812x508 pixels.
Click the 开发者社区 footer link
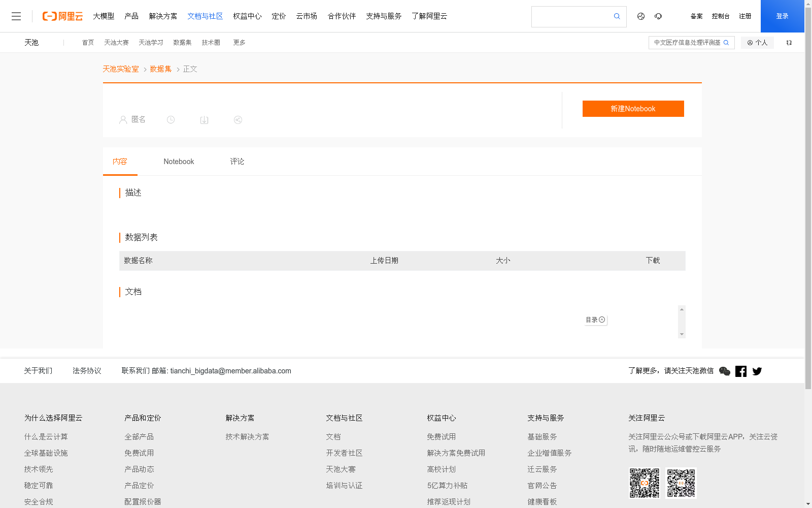point(344,453)
